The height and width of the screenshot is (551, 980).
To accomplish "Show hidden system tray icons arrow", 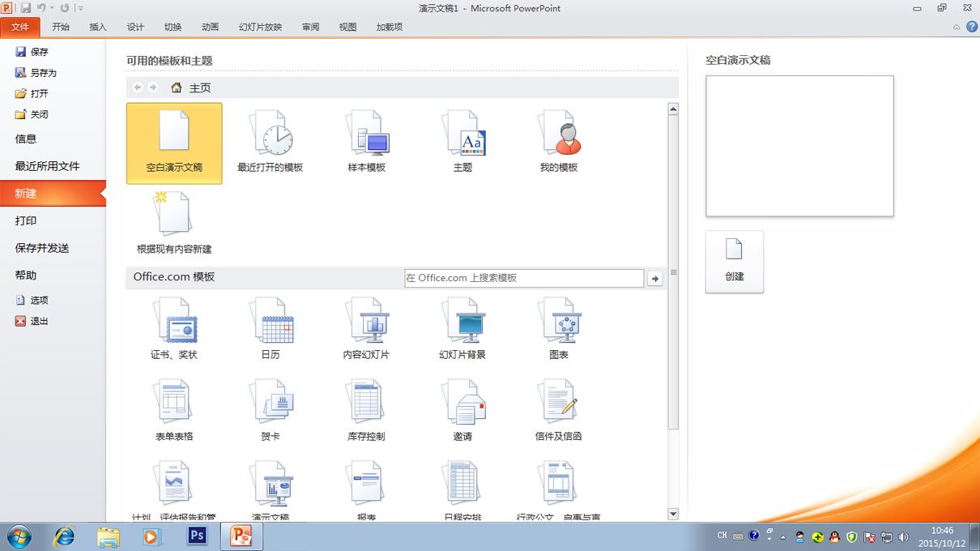I will [x=782, y=537].
